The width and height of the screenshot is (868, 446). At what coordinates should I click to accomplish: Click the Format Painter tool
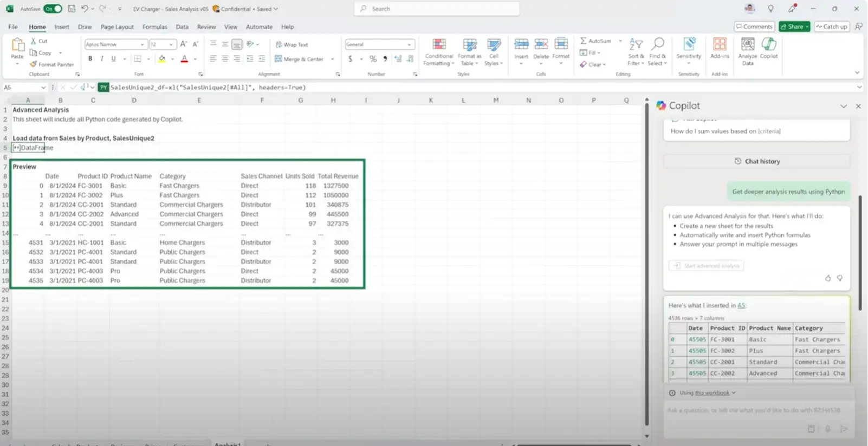52,64
